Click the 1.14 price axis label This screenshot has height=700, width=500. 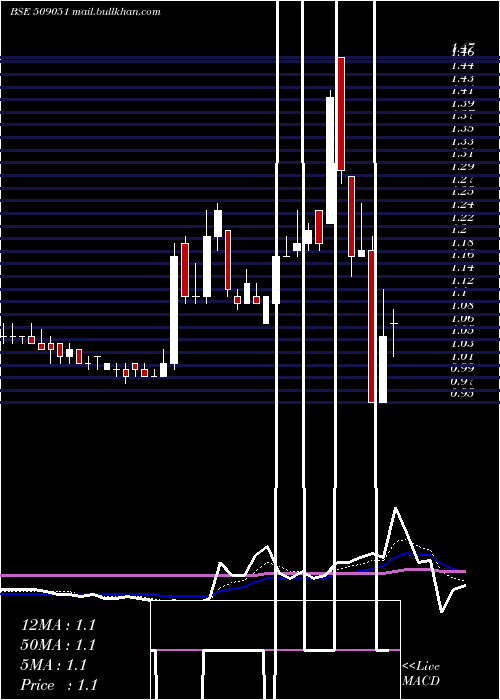pos(463,268)
